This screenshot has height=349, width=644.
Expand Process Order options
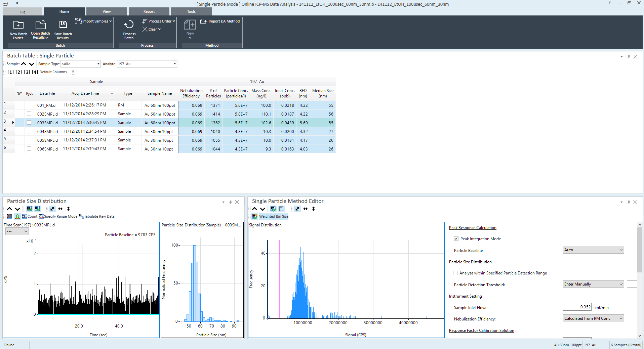coord(159,21)
